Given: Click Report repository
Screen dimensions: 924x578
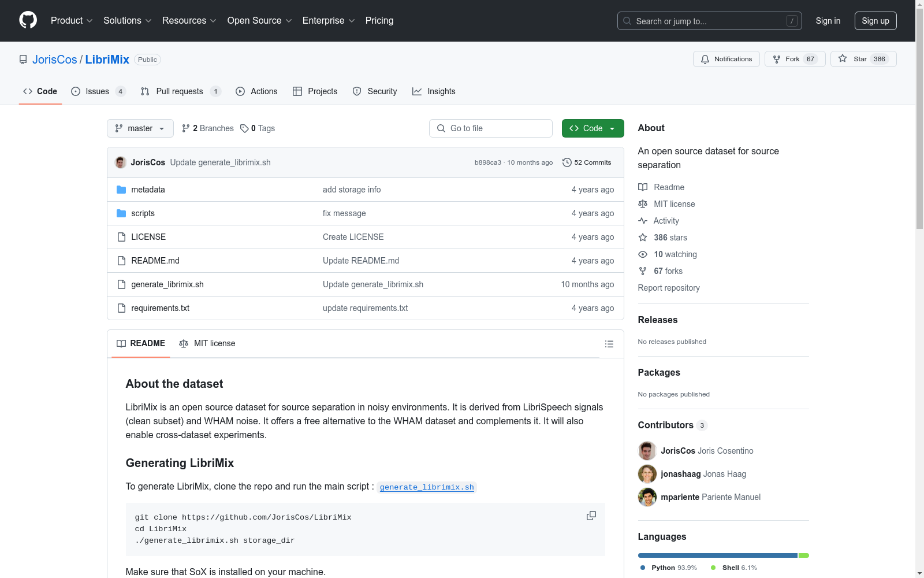Looking at the screenshot, I should click(x=669, y=288).
